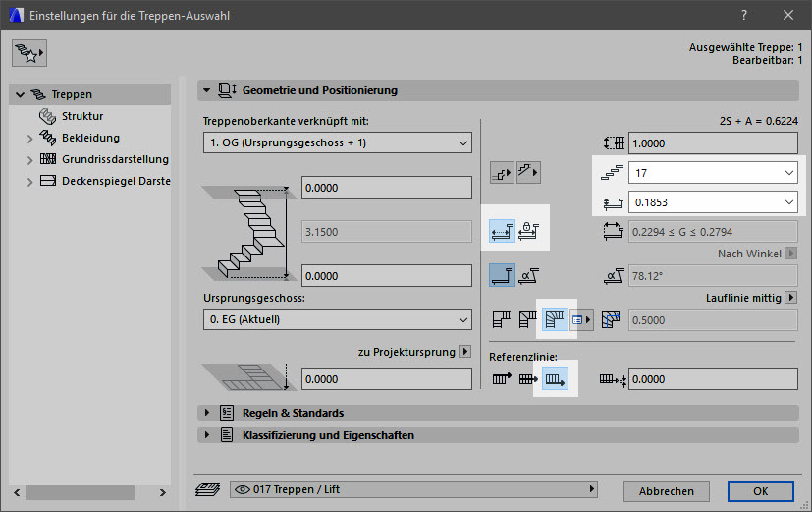
Task: Click the reference line offset icon
Action: [x=613, y=380]
